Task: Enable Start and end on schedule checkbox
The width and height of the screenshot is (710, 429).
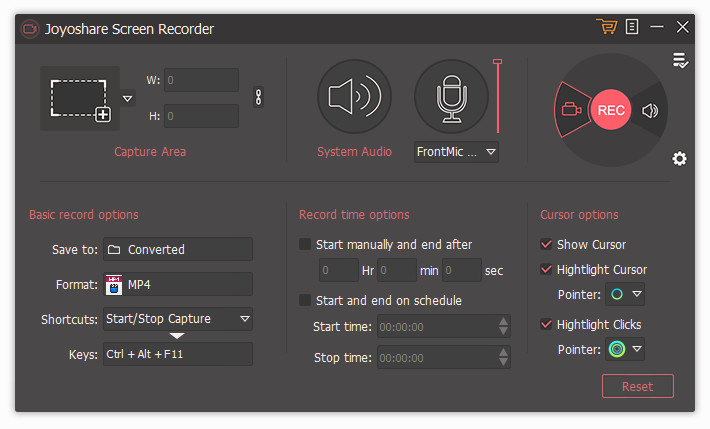Action: (305, 300)
